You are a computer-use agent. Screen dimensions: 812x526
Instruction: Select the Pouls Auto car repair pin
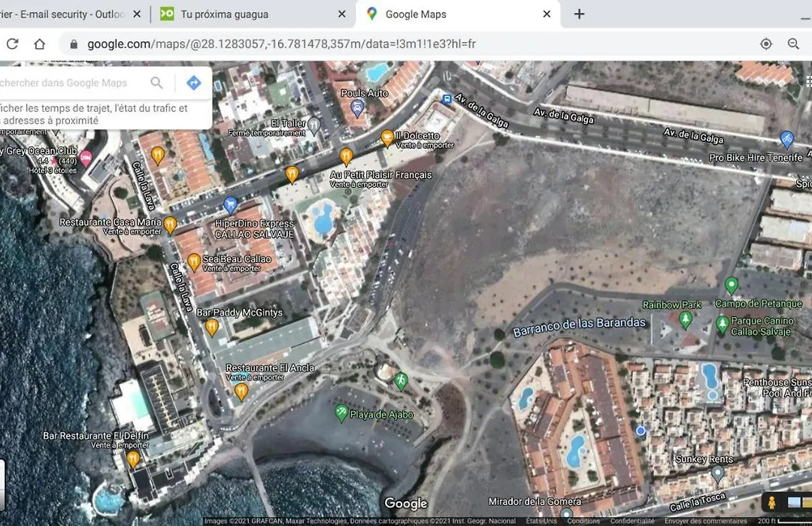[357, 108]
